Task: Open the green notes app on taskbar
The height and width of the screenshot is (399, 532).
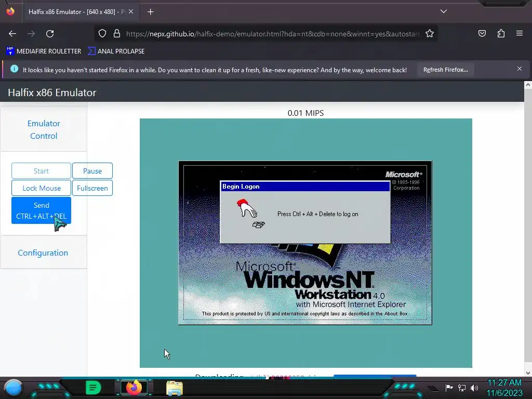Action: tap(94, 388)
